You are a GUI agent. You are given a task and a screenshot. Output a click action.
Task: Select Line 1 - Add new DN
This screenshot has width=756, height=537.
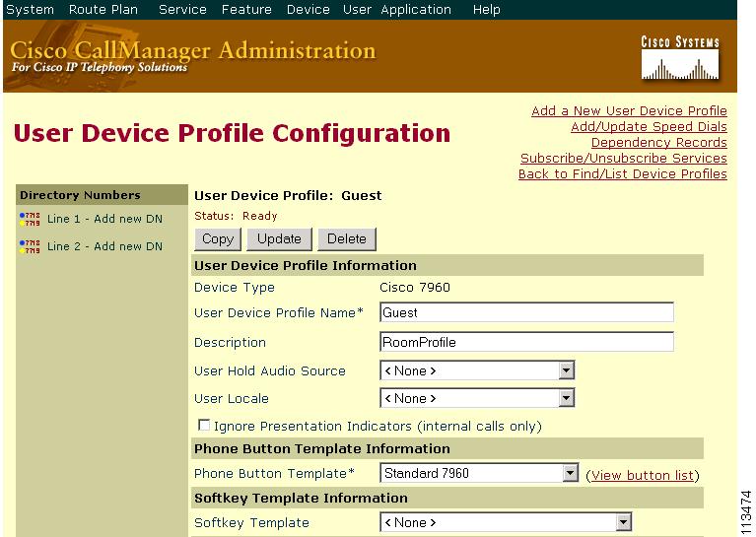104,219
